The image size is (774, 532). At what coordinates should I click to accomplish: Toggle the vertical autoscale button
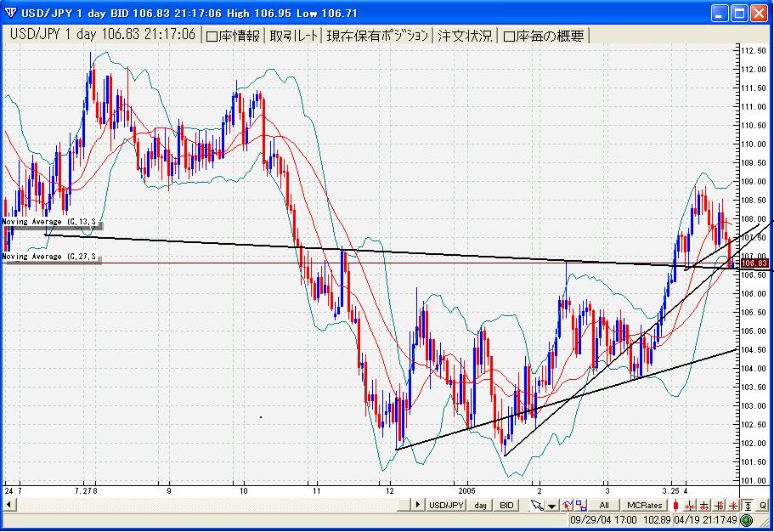(747, 505)
